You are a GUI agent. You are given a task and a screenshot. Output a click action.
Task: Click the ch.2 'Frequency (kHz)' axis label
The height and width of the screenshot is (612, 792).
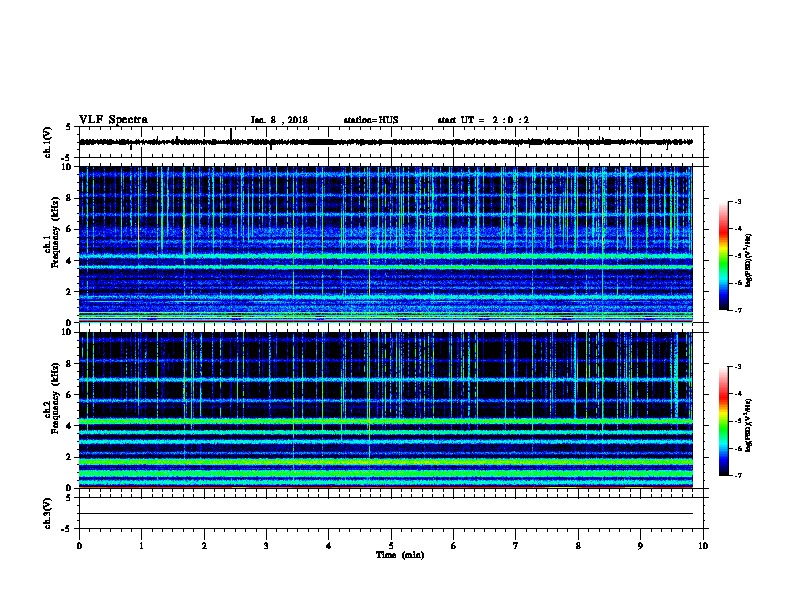click(x=55, y=398)
